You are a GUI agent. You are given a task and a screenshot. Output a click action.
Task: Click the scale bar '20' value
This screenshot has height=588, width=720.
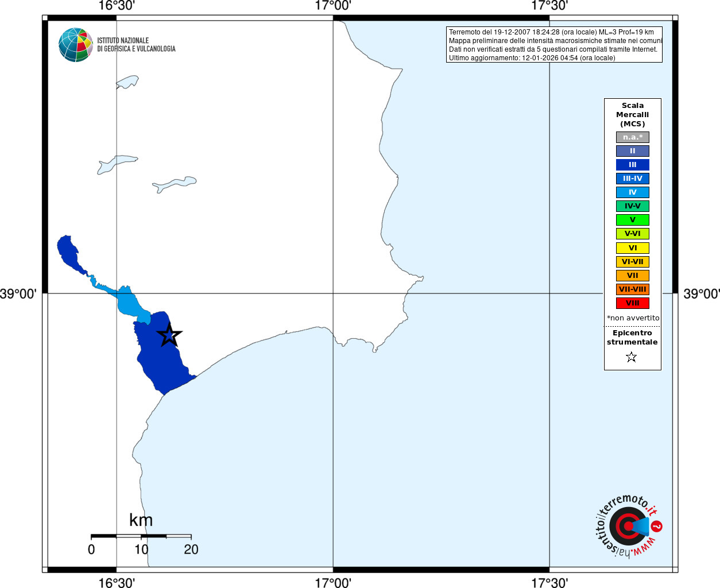tap(191, 550)
